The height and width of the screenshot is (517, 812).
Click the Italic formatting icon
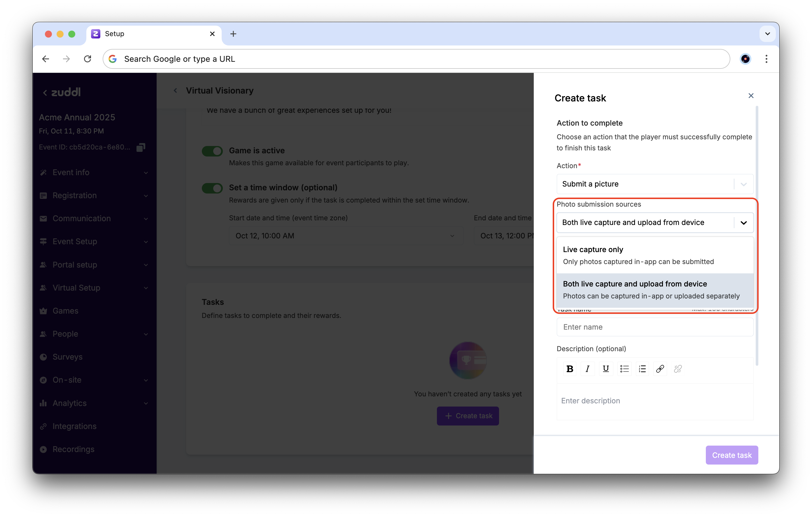587,369
